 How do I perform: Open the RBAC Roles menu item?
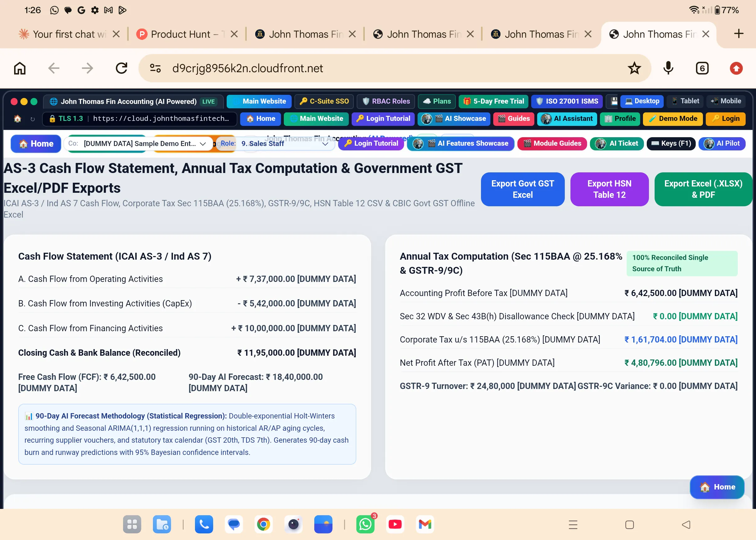point(386,101)
